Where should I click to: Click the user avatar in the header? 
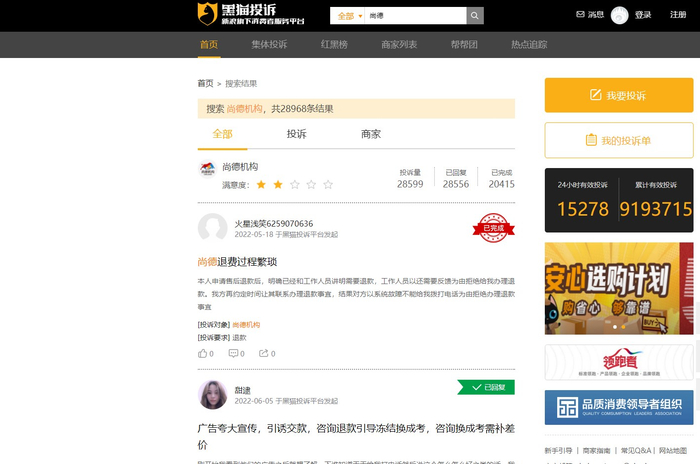[619, 15]
